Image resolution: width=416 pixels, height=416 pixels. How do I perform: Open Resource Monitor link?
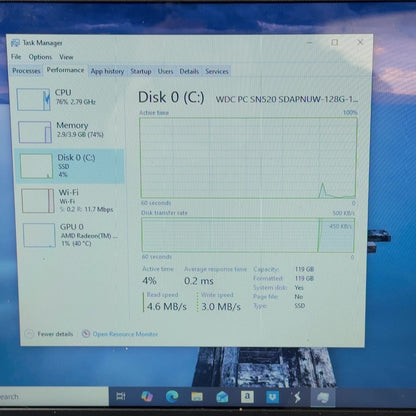(x=125, y=334)
